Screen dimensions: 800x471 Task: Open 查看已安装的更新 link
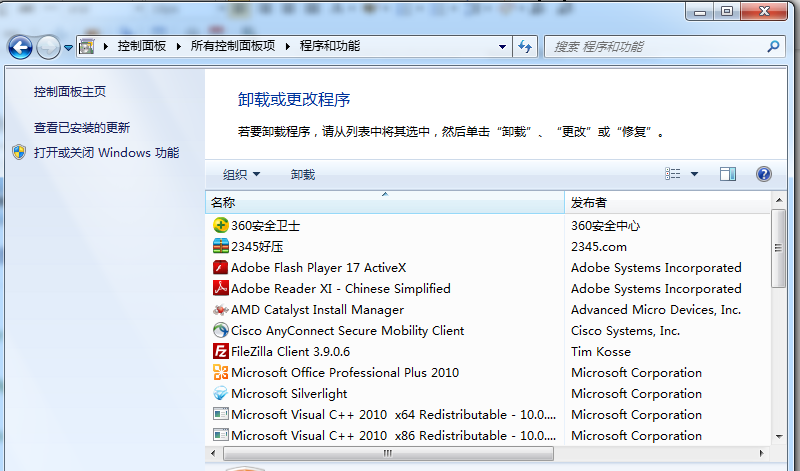click(x=82, y=128)
